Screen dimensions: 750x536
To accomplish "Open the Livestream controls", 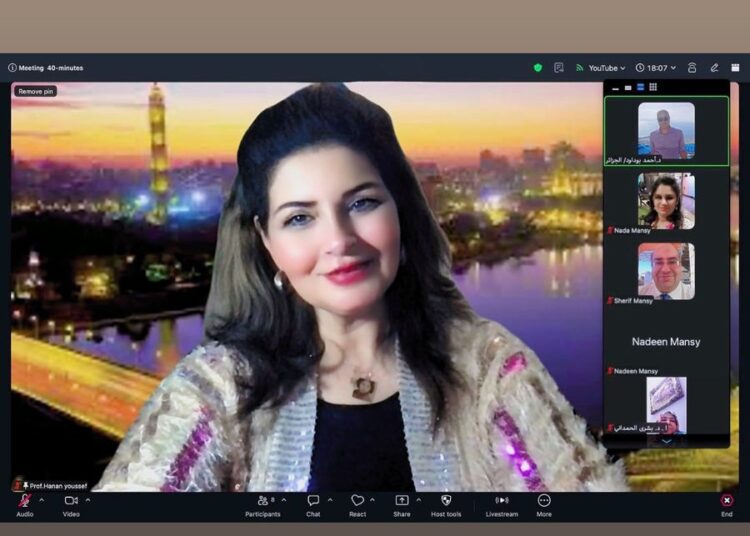I will point(502,505).
